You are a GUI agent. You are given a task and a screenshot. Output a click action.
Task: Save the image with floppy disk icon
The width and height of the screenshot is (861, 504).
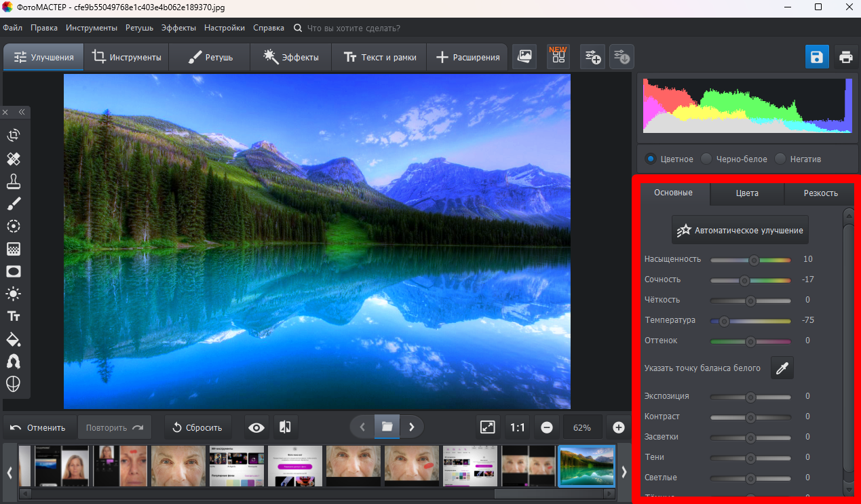(817, 57)
